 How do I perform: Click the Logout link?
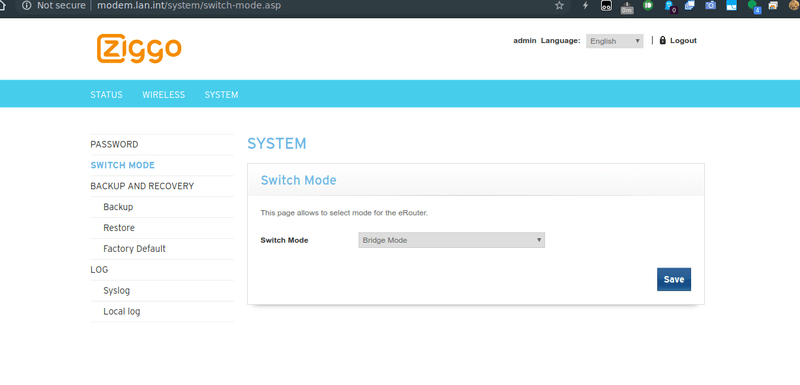click(x=683, y=40)
